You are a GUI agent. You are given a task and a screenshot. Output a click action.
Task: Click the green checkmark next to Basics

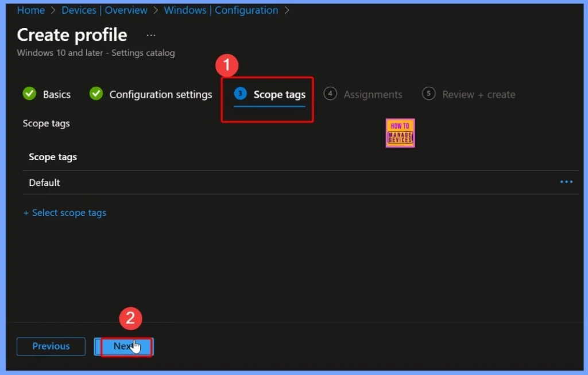[29, 94]
